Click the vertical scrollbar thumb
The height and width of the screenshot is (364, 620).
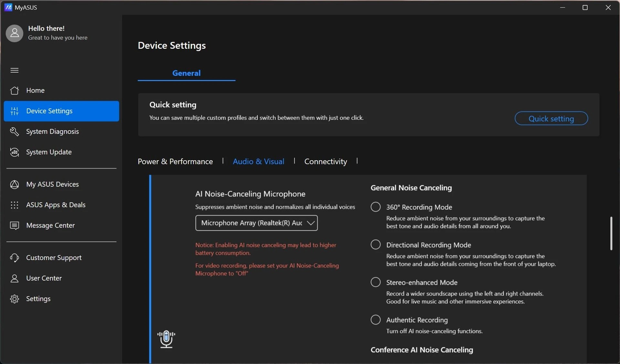pyautogui.click(x=611, y=233)
